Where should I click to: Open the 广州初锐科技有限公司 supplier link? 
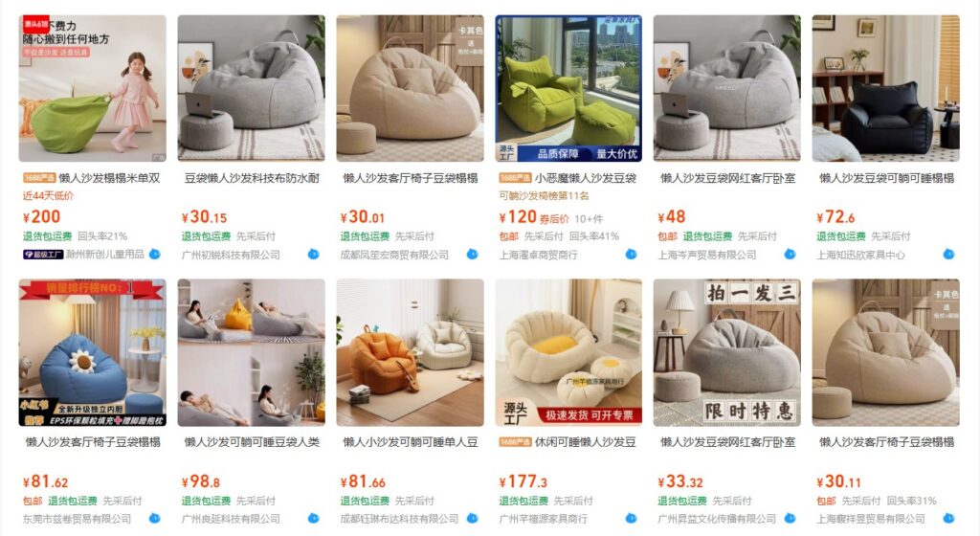[x=231, y=255]
